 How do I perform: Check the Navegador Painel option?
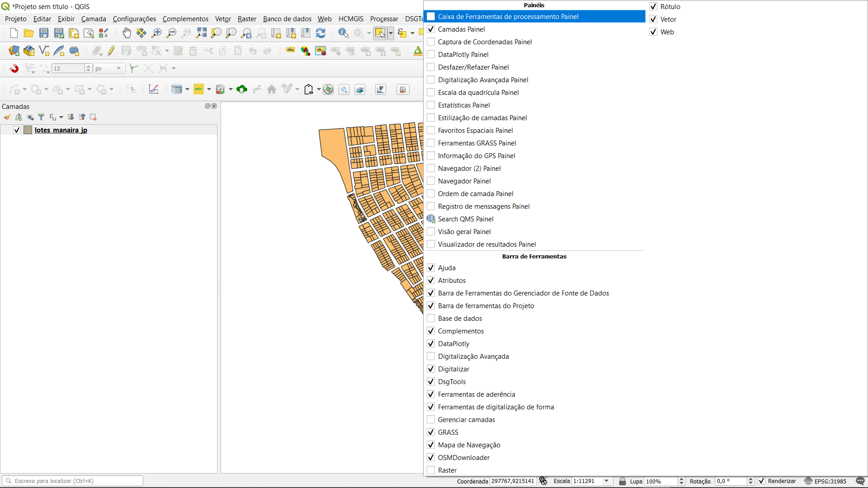(431, 181)
